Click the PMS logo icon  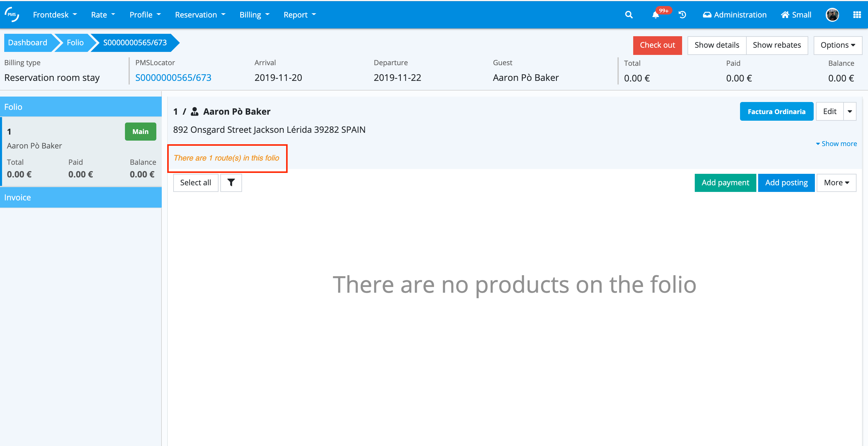click(x=12, y=14)
